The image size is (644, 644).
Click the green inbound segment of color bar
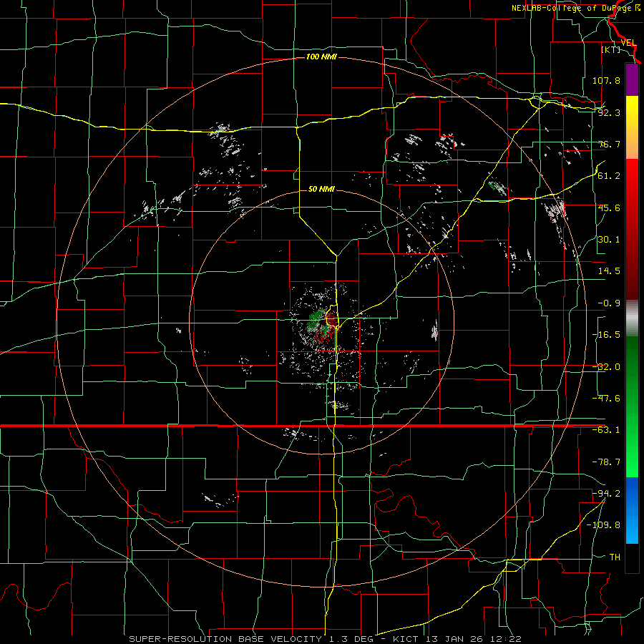click(x=632, y=406)
